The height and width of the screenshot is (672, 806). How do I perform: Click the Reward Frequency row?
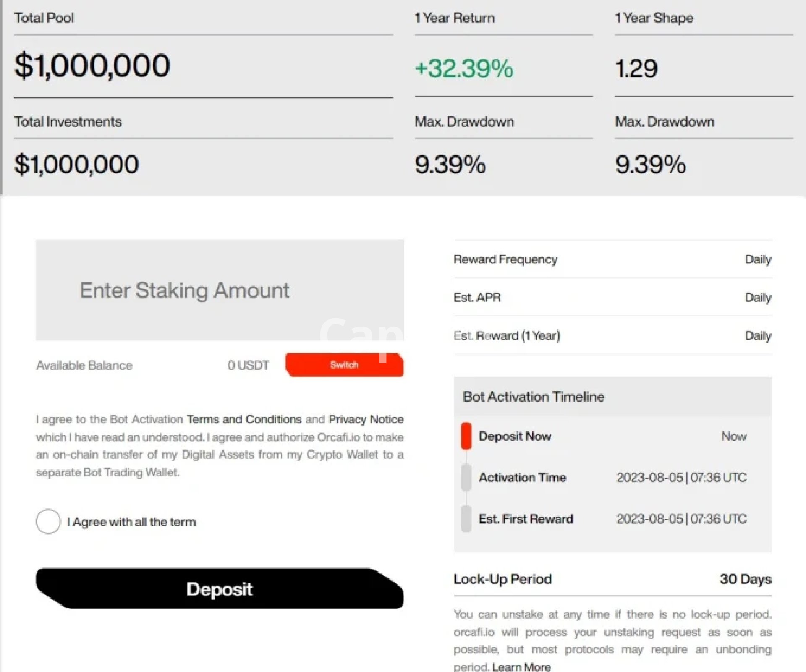pos(612,259)
